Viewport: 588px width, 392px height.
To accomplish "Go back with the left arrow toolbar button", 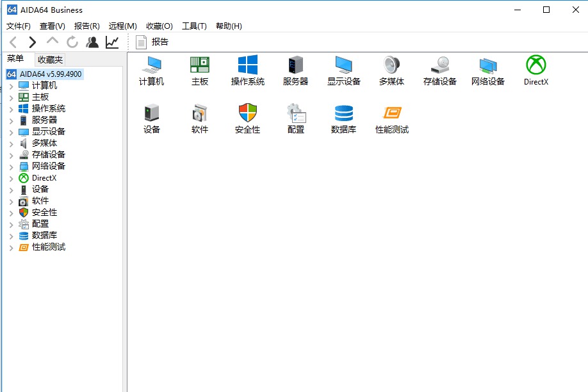I will (x=13, y=42).
